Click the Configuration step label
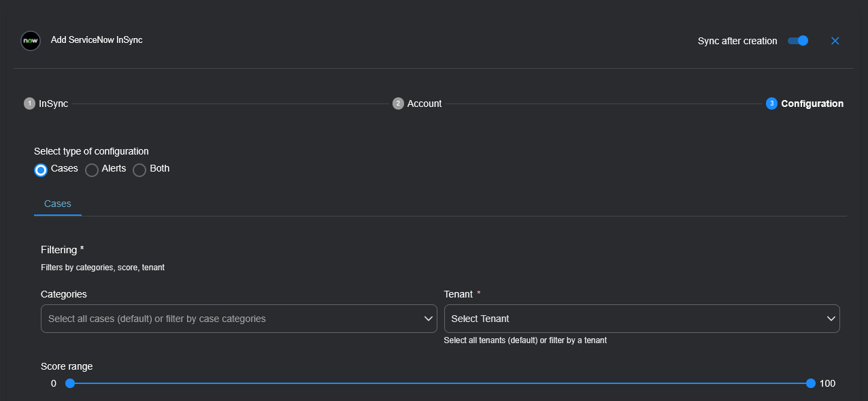The image size is (868, 401). coord(812,103)
